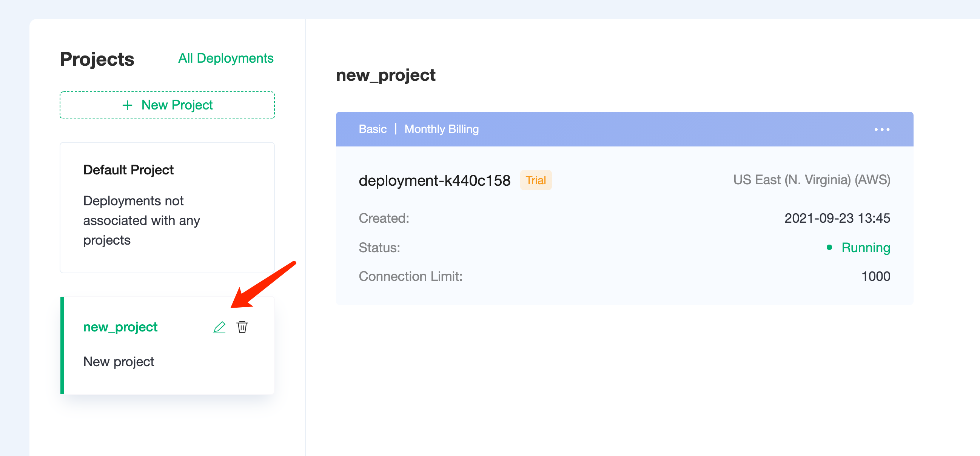The image size is (980, 456).
Task: Click the Basic plan label
Action: (373, 129)
